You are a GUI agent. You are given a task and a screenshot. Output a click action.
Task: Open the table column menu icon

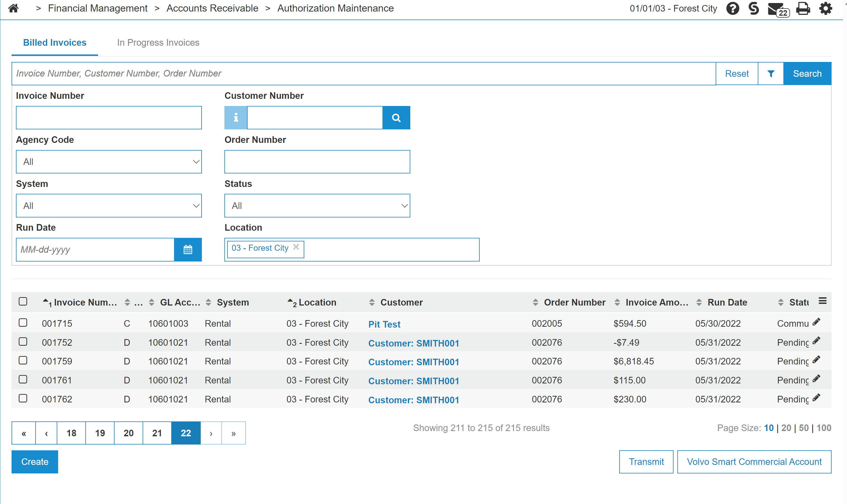822,301
